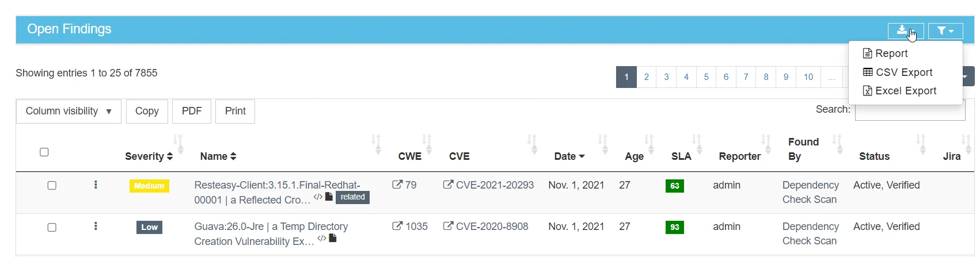Click code icon beside Resteasy-Client finding name
This screenshot has height=257, width=980.
click(318, 197)
